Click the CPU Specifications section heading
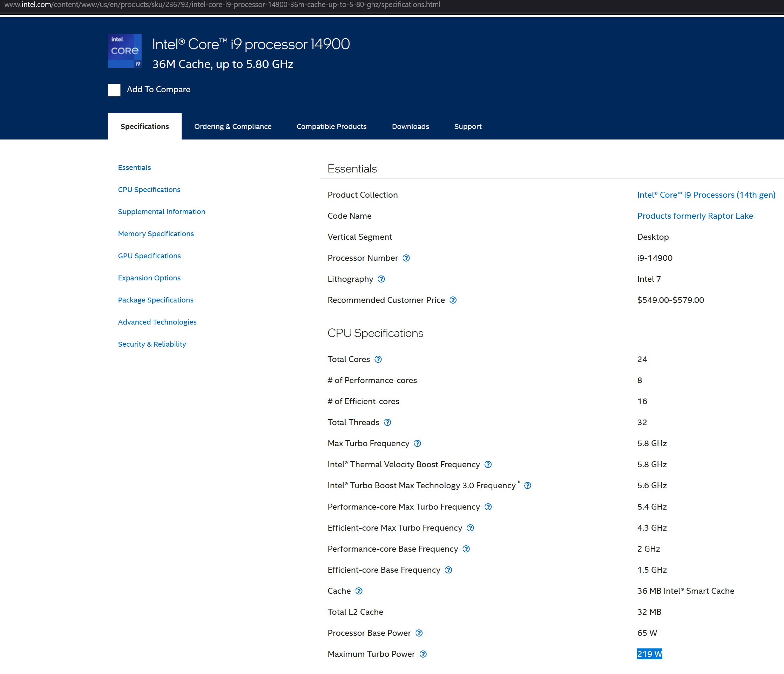 pyautogui.click(x=375, y=333)
